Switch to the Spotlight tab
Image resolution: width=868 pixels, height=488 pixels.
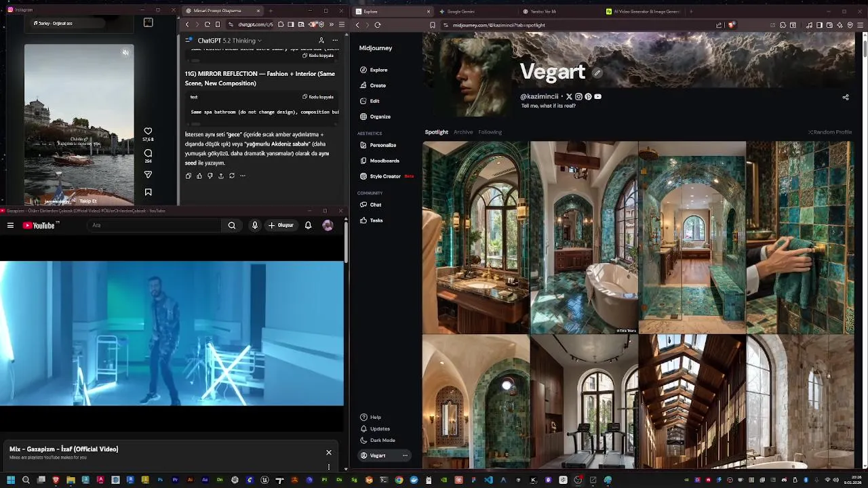(437, 132)
